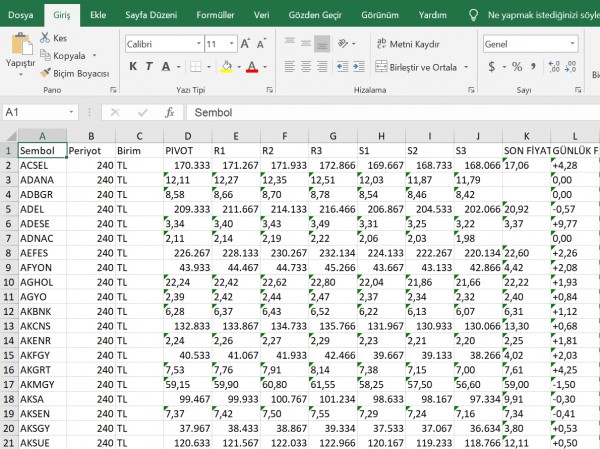Apply comma style number format
600x449 pixels.
click(534, 67)
